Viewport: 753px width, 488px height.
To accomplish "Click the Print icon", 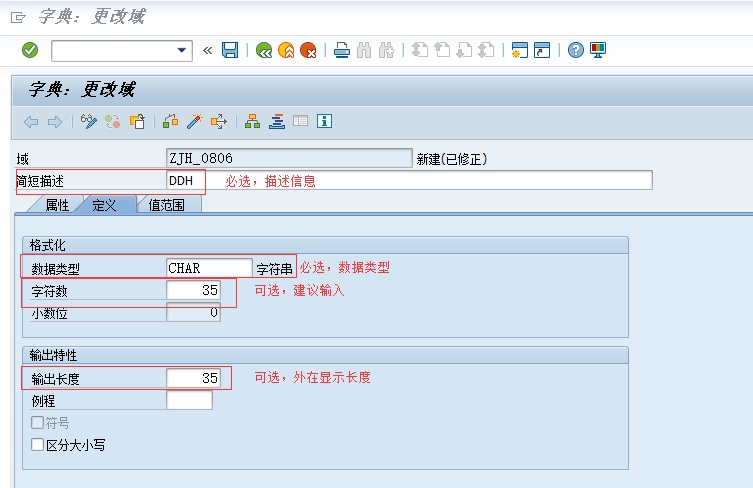I will click(x=342, y=50).
